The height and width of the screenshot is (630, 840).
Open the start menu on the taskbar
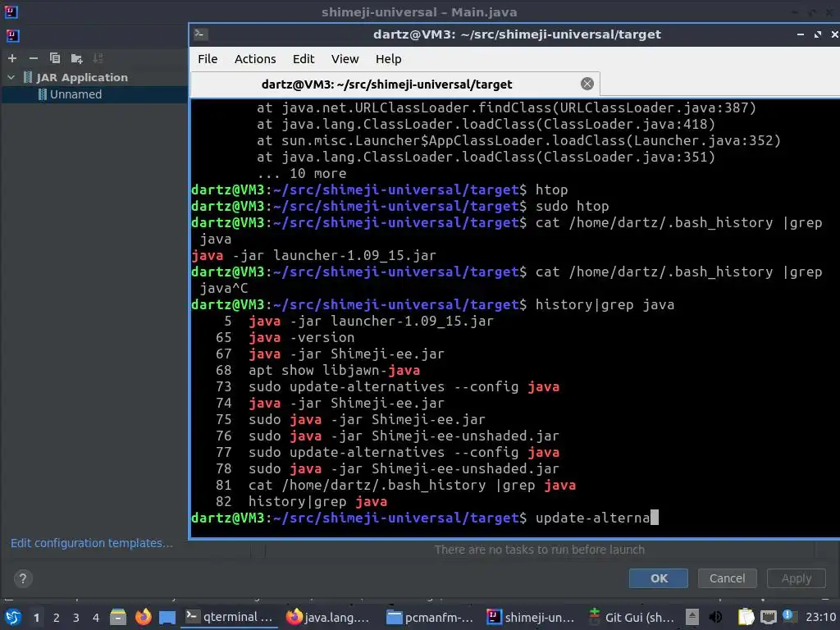pos(13,617)
